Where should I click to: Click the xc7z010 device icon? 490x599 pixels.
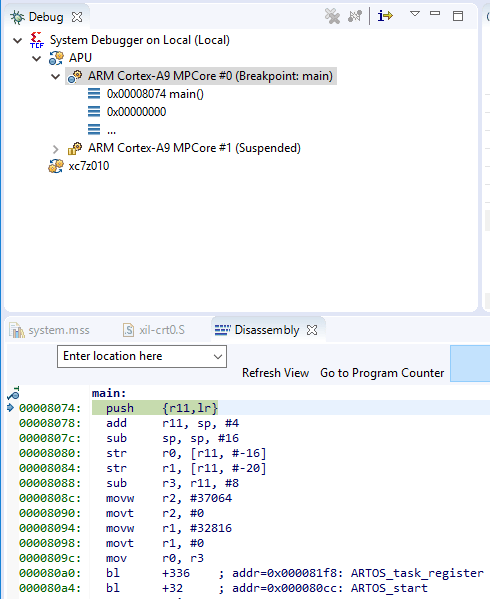coord(56,166)
